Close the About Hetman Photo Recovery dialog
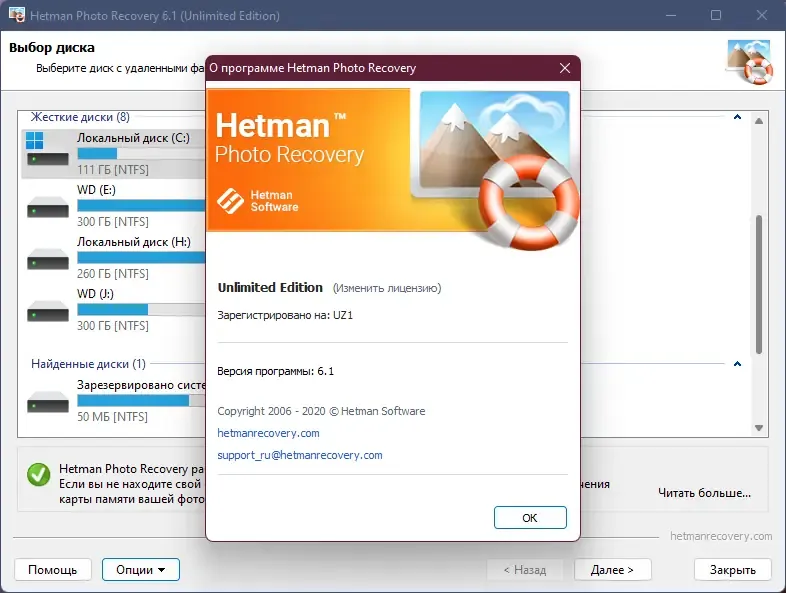 [565, 68]
